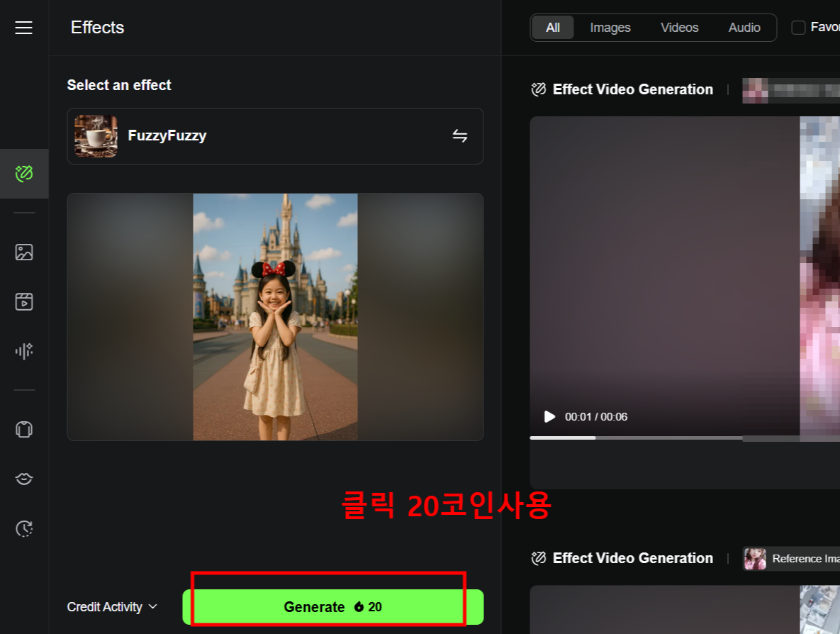
Task: Click the Reference Image chip
Action: (791, 558)
